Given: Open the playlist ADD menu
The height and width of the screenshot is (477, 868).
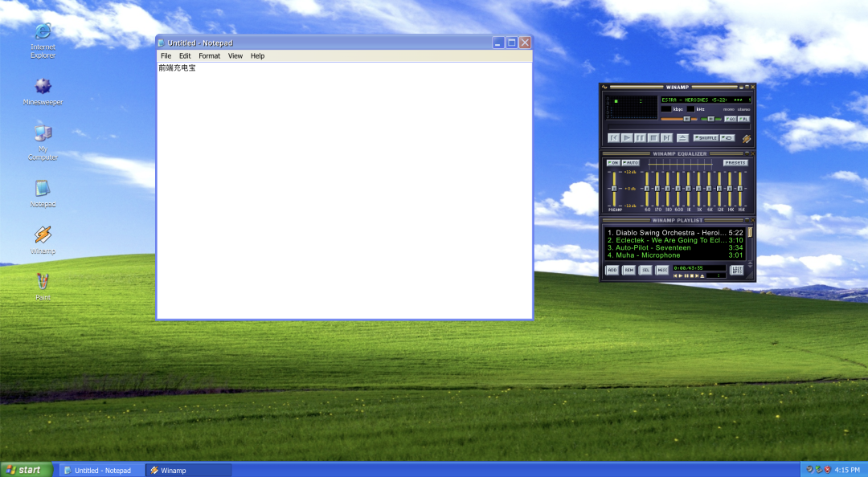Looking at the screenshot, I should tap(612, 270).
